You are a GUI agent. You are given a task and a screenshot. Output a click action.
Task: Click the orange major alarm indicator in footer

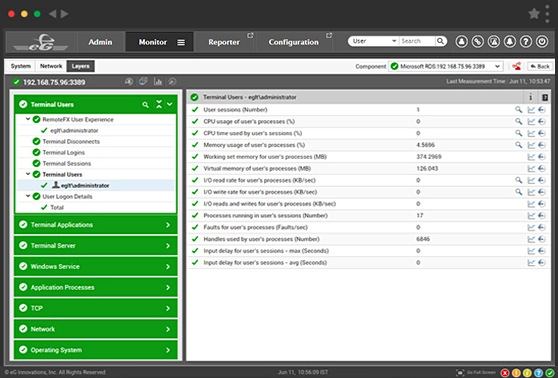tap(516, 373)
